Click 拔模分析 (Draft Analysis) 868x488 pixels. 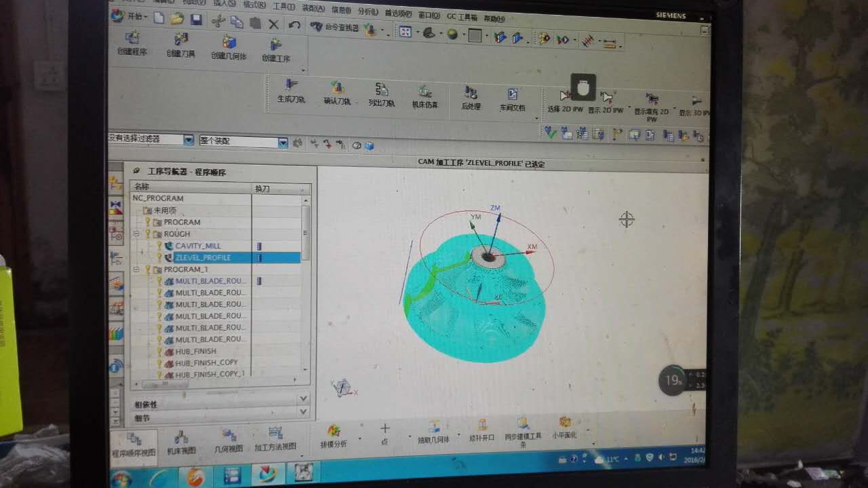[334, 436]
